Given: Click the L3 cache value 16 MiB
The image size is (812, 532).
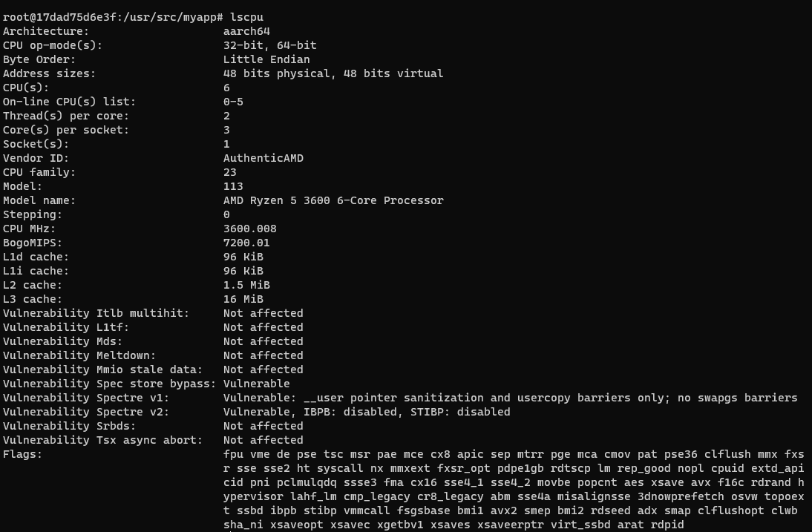Looking at the screenshot, I should (243, 299).
